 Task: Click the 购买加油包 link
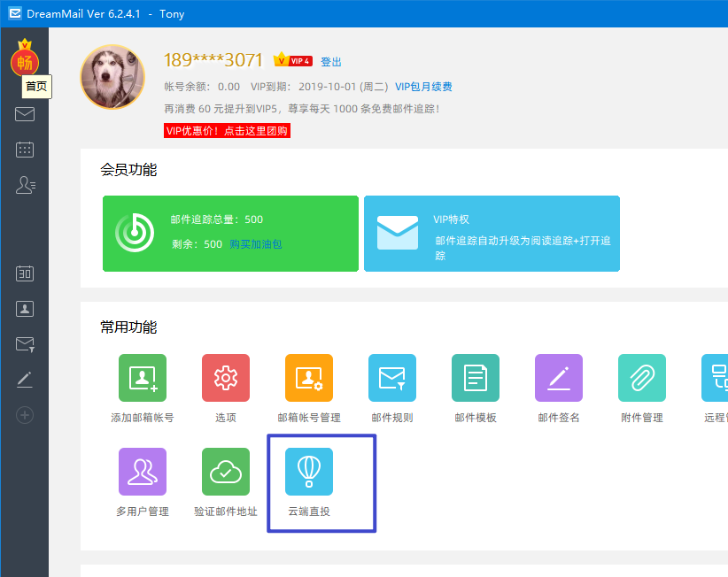coord(255,244)
